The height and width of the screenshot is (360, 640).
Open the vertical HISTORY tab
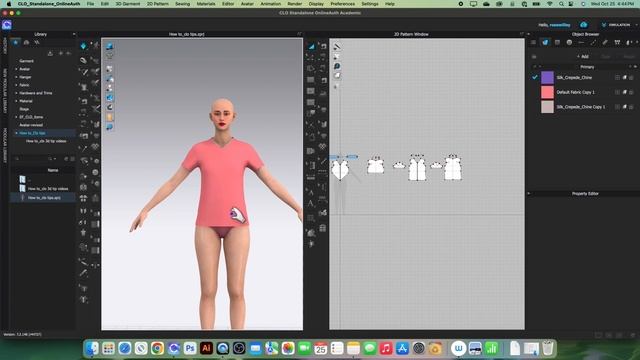pos(5,46)
